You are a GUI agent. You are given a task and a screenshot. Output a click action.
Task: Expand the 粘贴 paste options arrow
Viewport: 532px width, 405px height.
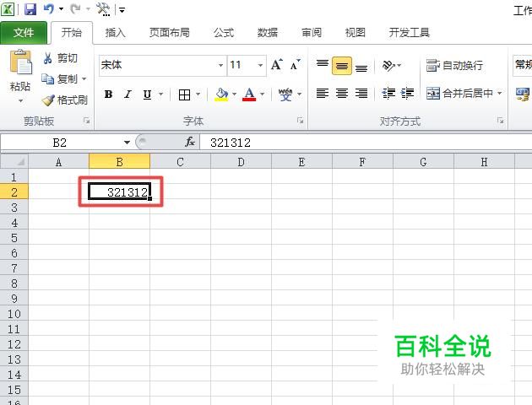(x=20, y=100)
